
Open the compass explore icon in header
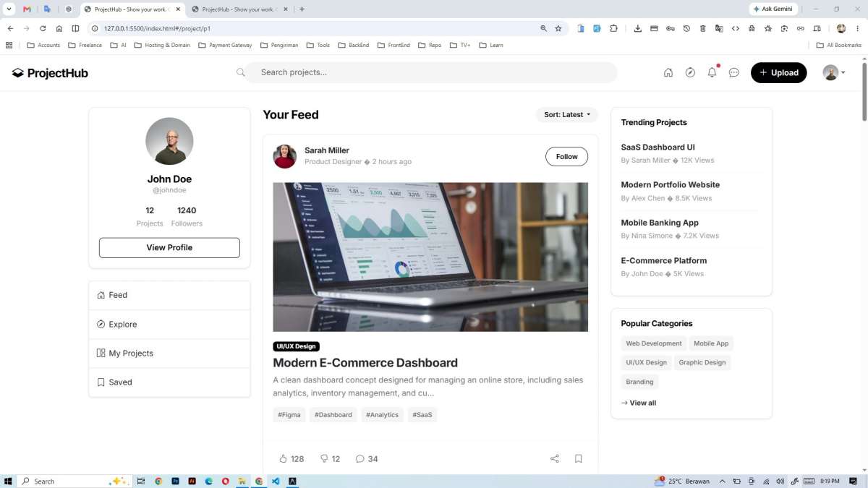(690, 72)
